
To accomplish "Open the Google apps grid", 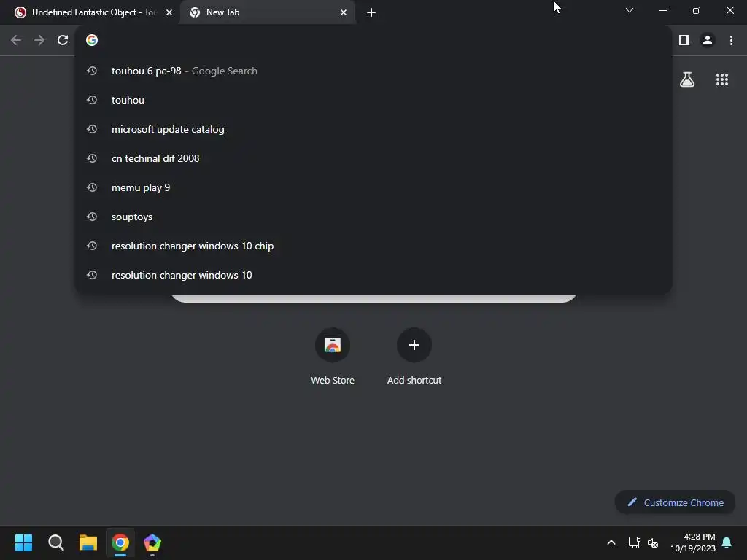I will pyautogui.click(x=722, y=79).
